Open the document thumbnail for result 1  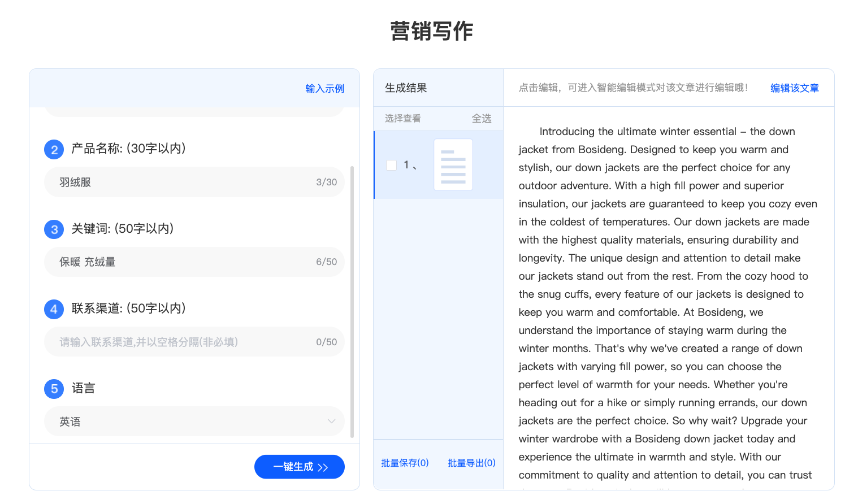[453, 165]
